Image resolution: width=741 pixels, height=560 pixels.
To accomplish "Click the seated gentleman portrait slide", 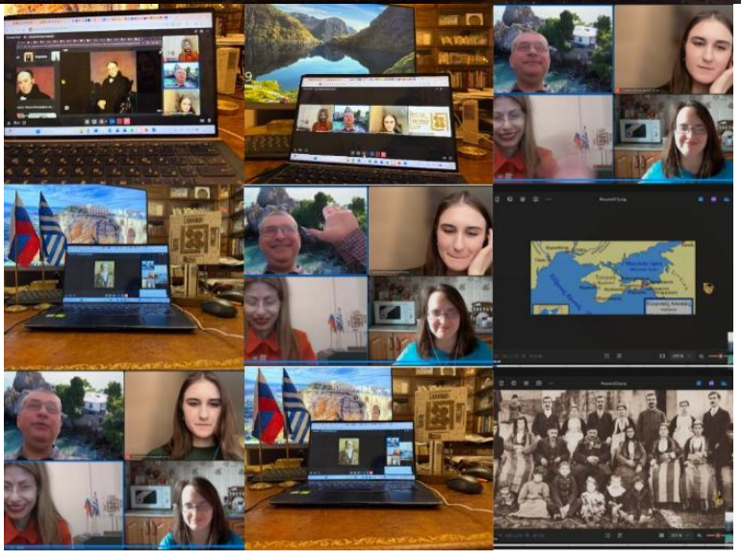I will tap(113, 81).
